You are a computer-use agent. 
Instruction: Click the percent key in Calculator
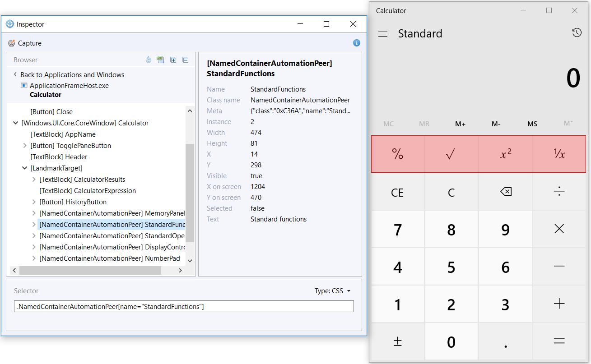(398, 154)
